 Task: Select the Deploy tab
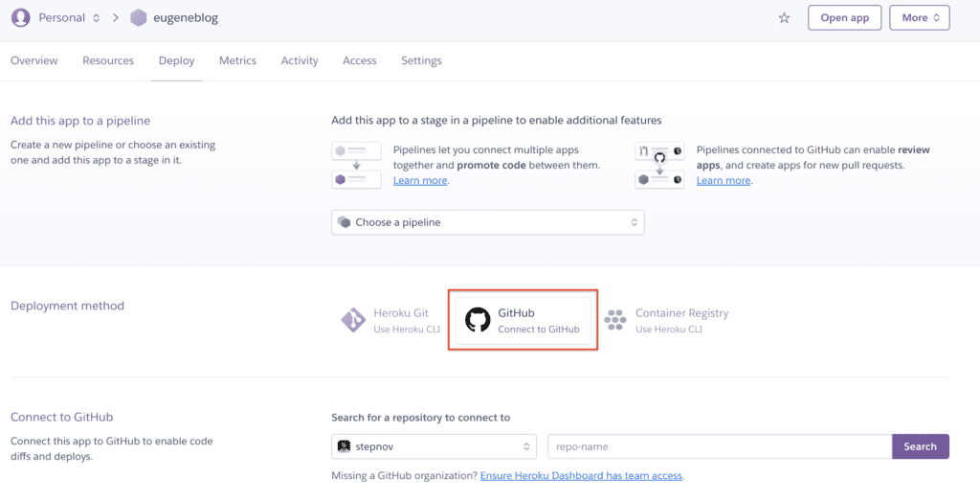tap(176, 60)
